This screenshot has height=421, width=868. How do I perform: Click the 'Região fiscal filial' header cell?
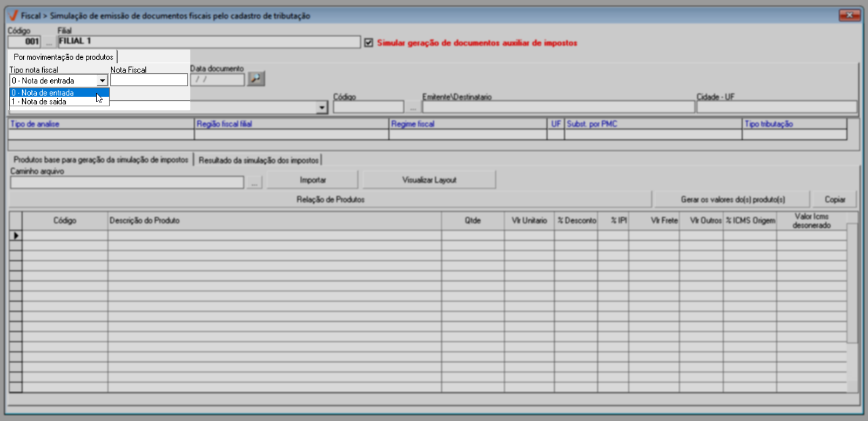pos(292,124)
